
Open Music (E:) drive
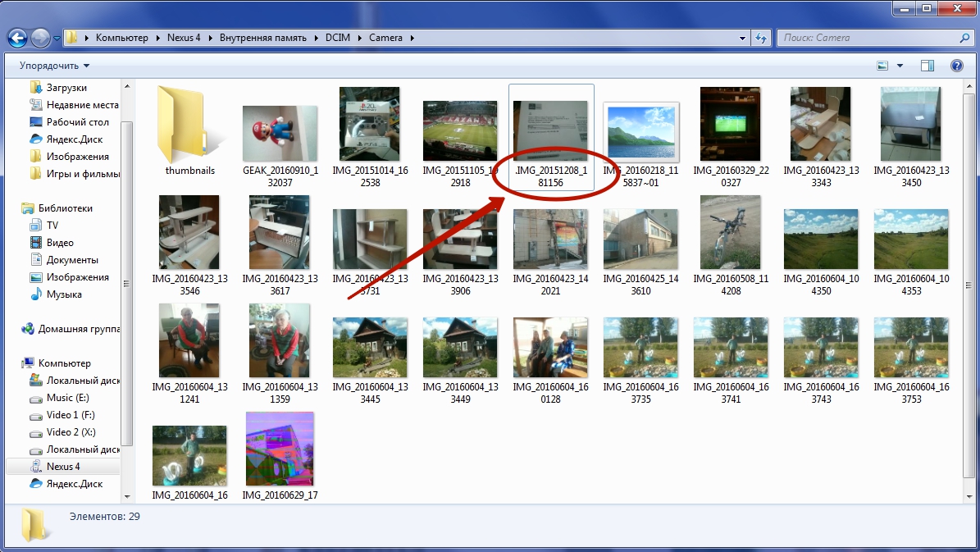pyautogui.click(x=67, y=398)
